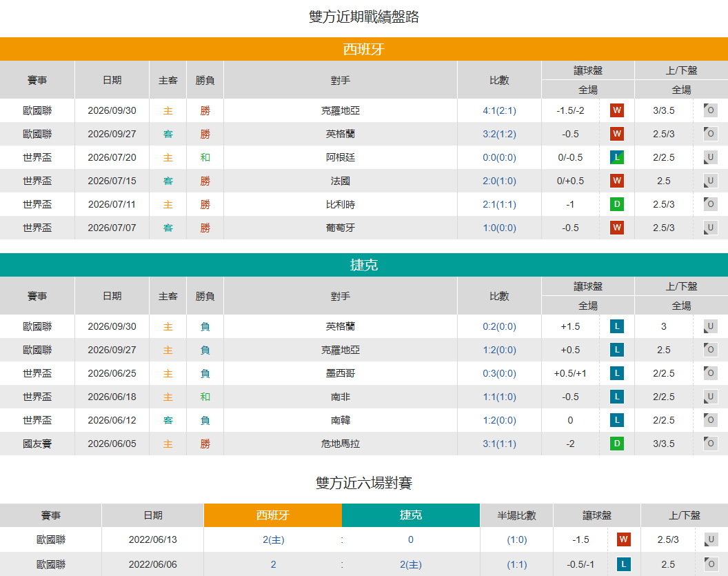Click green D badge in 危地馬拉 row
This screenshot has height=576, width=728.
[616, 444]
